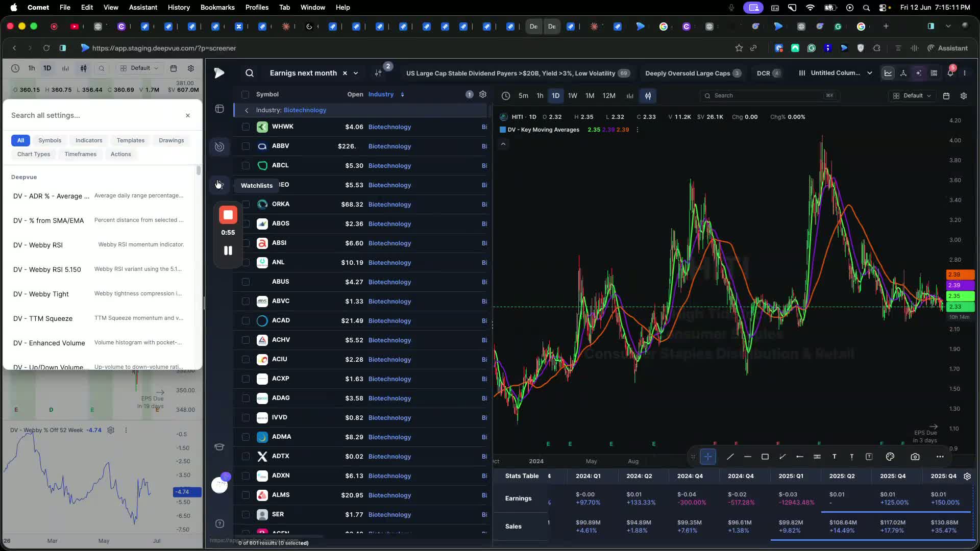The height and width of the screenshot is (551, 980).
Task: Go back from Industry Biotechnology group
Action: 247,110
